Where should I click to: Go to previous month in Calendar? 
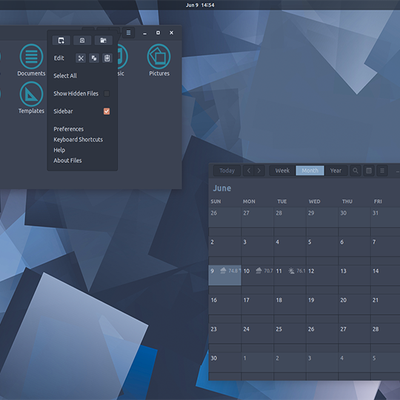coord(248,171)
